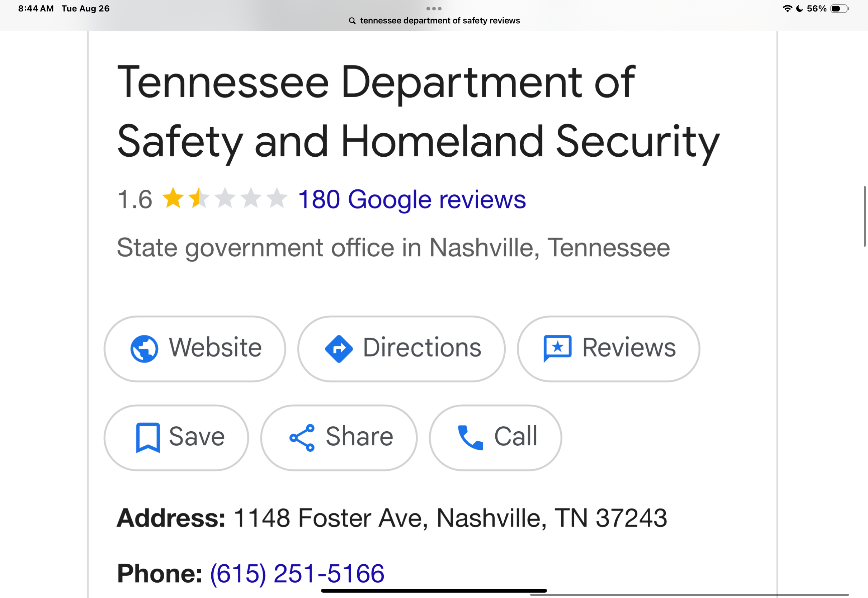This screenshot has height=598, width=868.
Task: Tap the Wi-Fi status icon
Action: pos(787,9)
